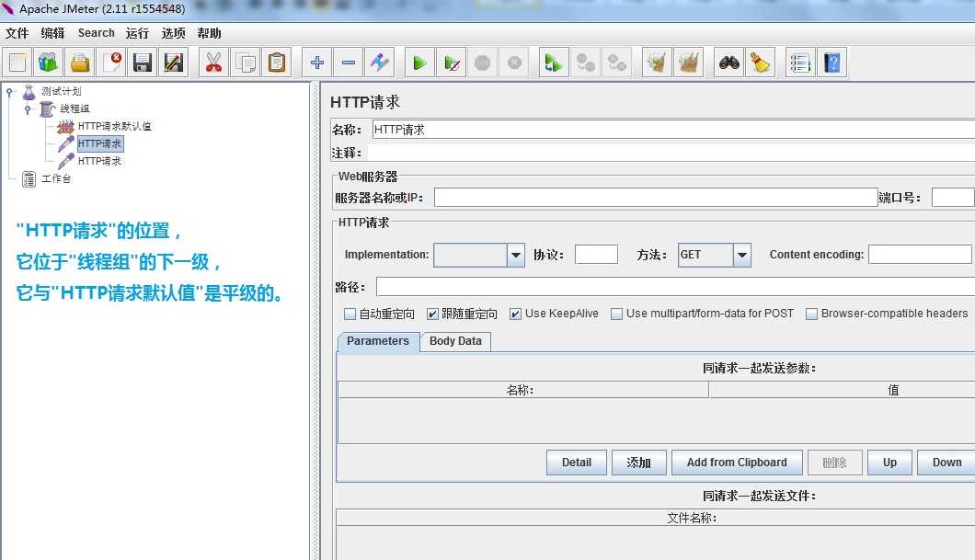Collapse the 线程组 tree node
This screenshot has width=975, height=560.
[x=28, y=109]
